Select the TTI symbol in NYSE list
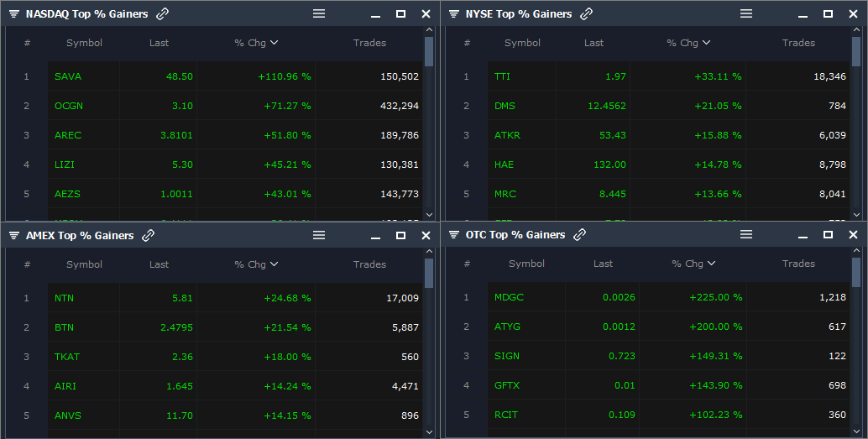The width and height of the screenshot is (868, 439). (502, 76)
